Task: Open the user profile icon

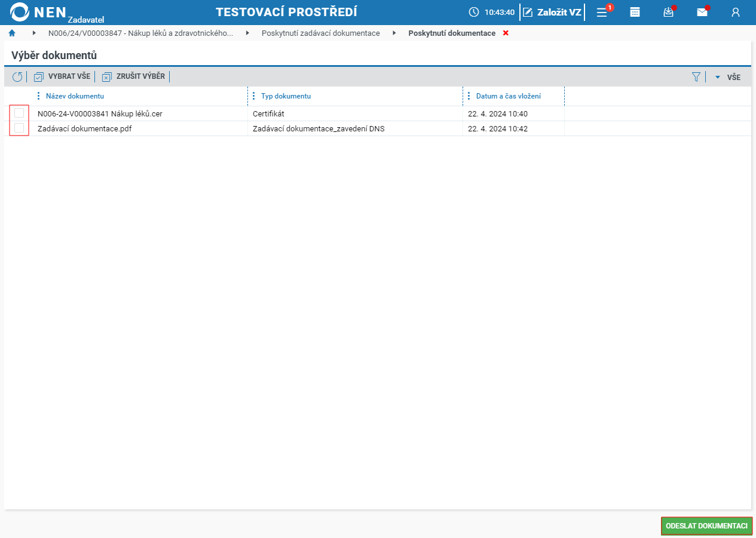Action: [736, 13]
